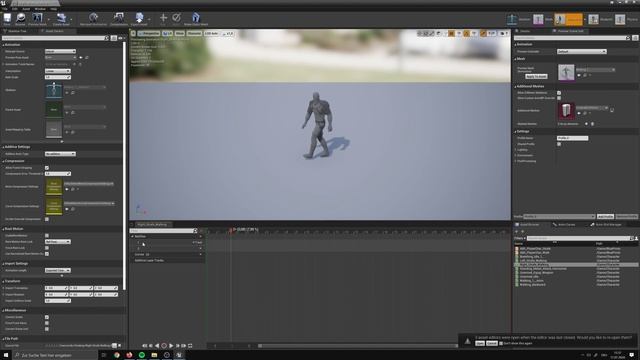The height and width of the screenshot is (360, 640).
Task: Click the Add Profile button
Action: pos(605,217)
